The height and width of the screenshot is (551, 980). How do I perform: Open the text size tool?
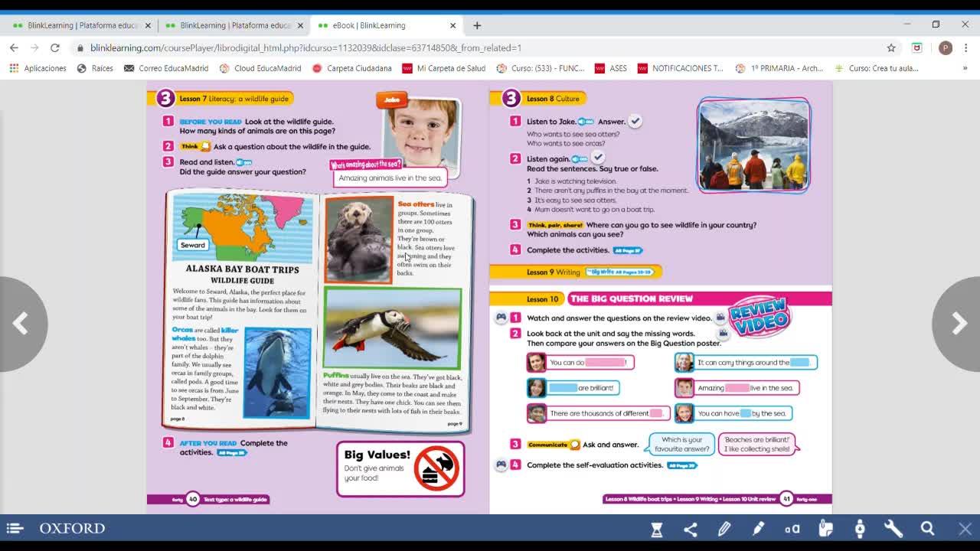coord(792,529)
